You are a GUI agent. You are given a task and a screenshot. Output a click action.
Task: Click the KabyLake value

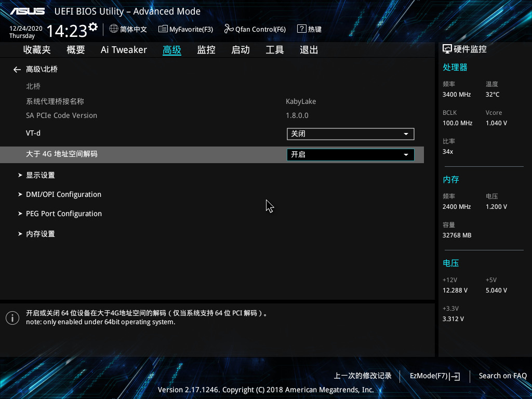301,101
